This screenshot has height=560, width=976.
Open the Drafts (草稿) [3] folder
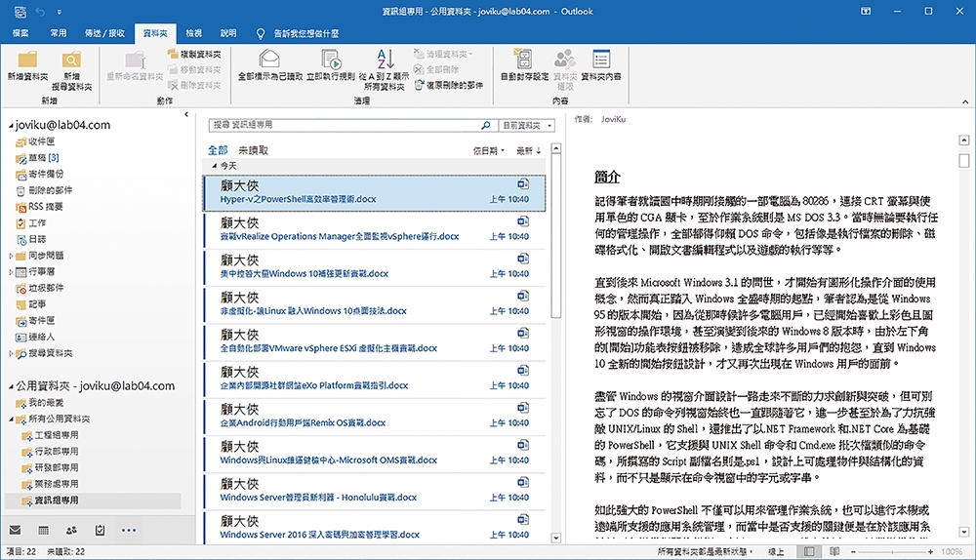[x=37, y=158]
